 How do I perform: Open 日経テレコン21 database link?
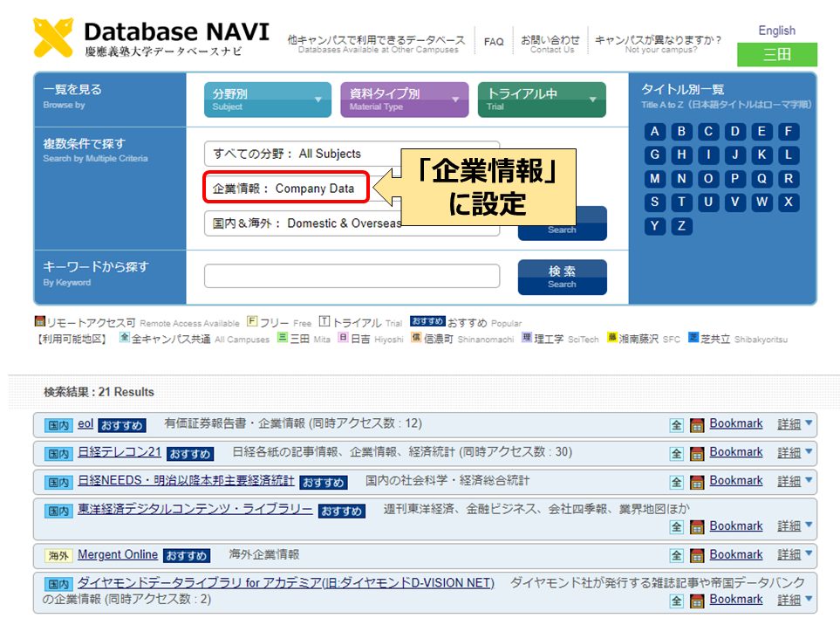click(x=120, y=452)
